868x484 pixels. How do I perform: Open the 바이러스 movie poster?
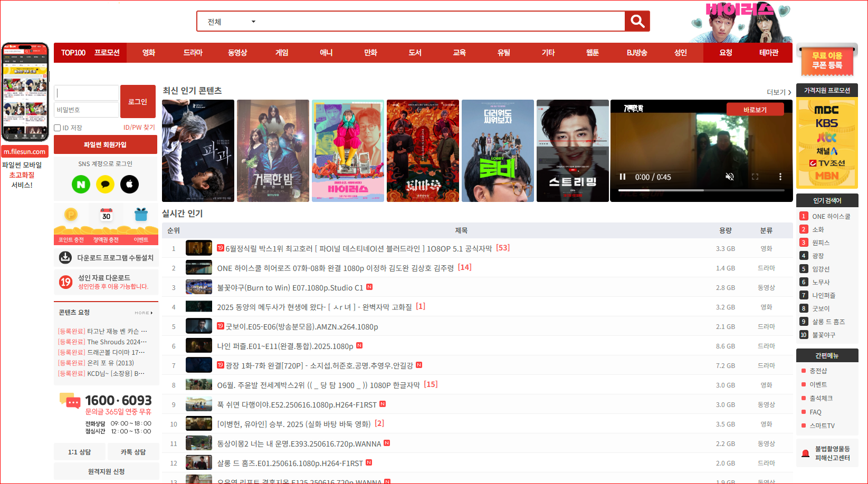pyautogui.click(x=348, y=151)
